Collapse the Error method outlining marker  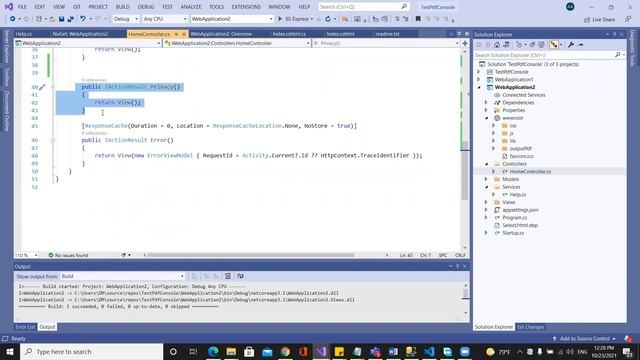click(53, 140)
